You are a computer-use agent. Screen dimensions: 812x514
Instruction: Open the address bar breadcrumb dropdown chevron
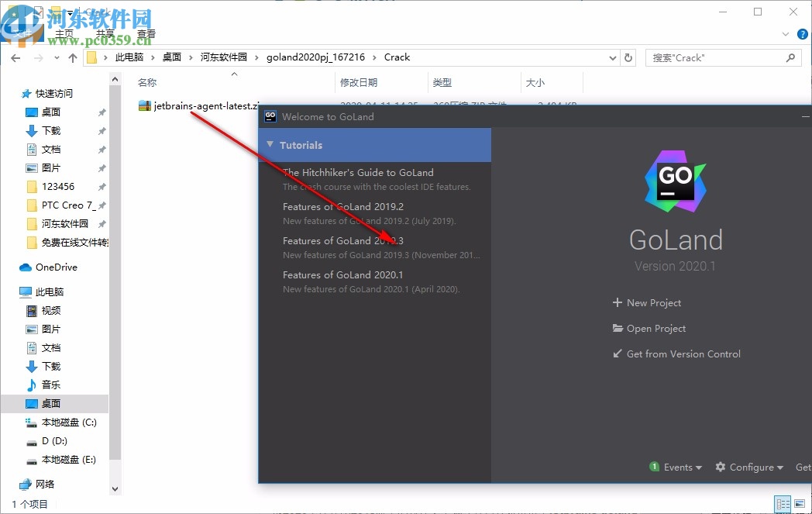tap(613, 57)
